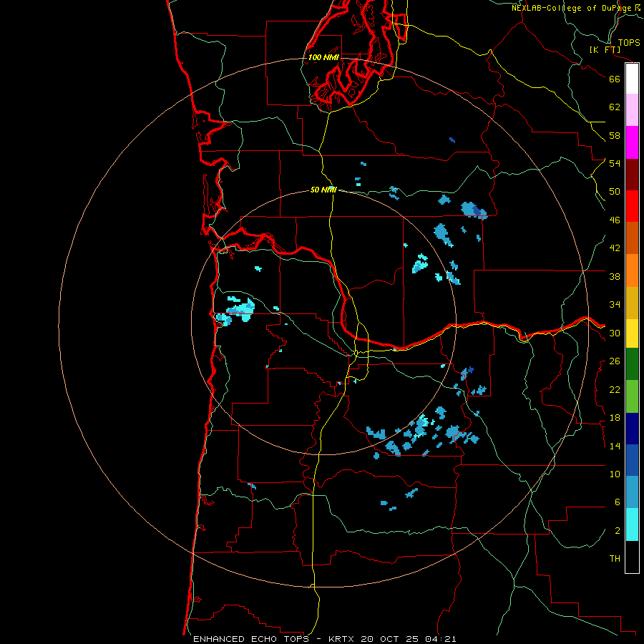Click the 100 NMI range ring label
This screenshot has height=644, width=644.
[x=323, y=57]
